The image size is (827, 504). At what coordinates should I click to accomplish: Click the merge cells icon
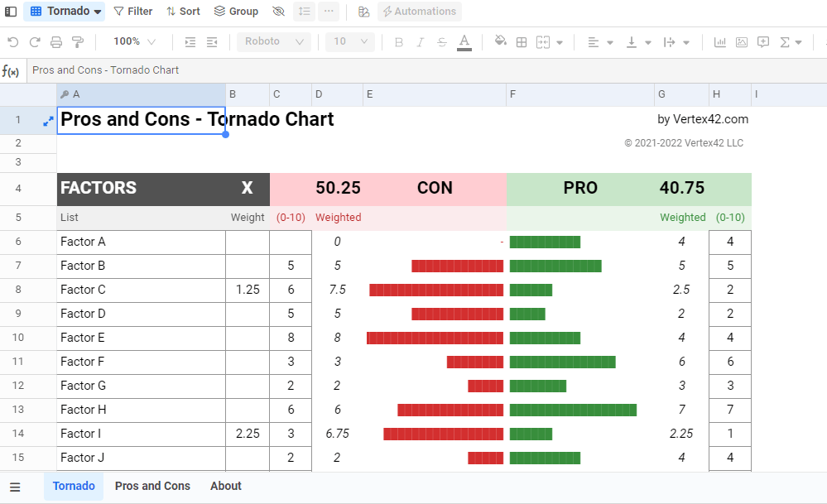[x=543, y=42]
